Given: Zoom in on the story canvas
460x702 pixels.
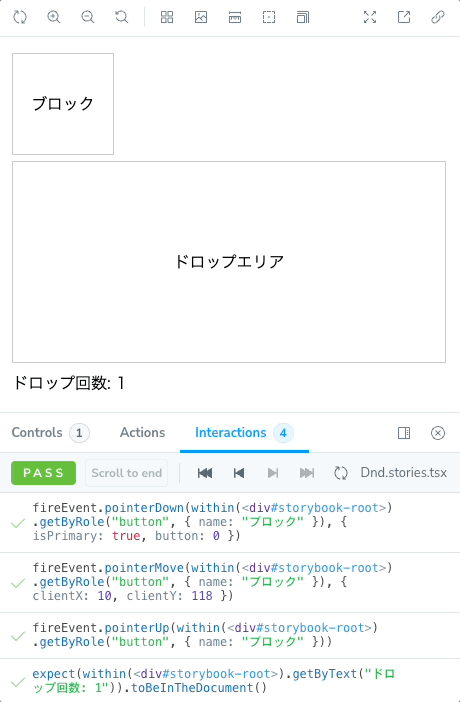Looking at the screenshot, I should click(54, 17).
